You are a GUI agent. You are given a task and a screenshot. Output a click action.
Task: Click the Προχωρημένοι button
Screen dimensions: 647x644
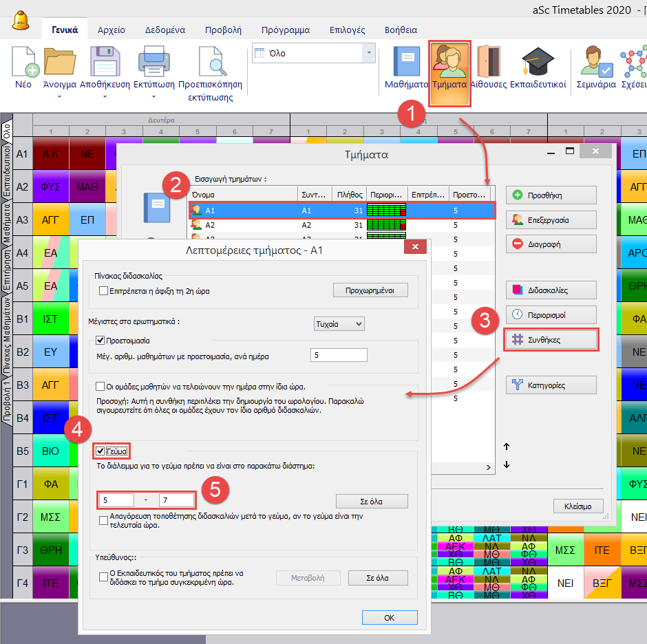click(370, 290)
